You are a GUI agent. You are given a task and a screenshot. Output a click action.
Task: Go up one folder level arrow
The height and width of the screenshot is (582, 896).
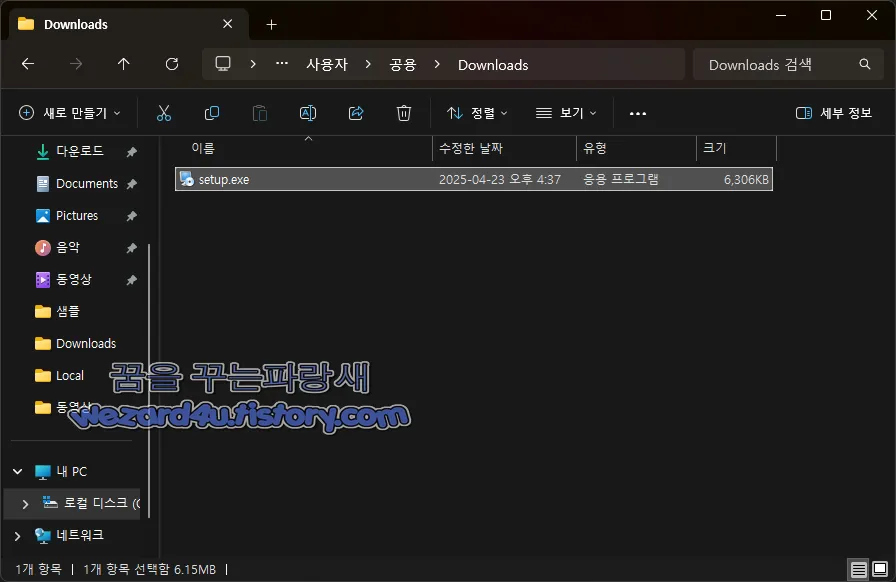[x=123, y=64]
